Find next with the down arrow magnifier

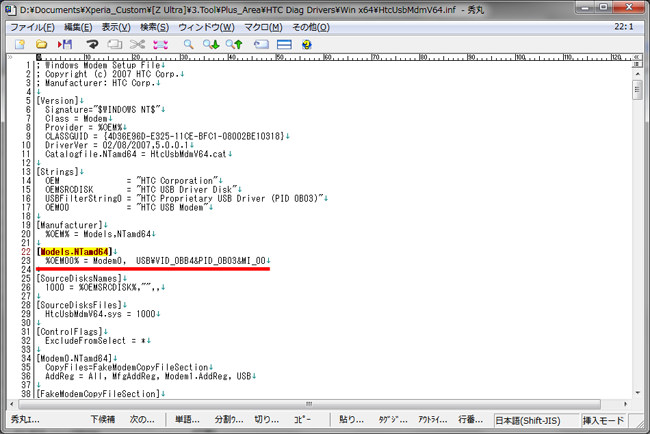click(x=211, y=44)
